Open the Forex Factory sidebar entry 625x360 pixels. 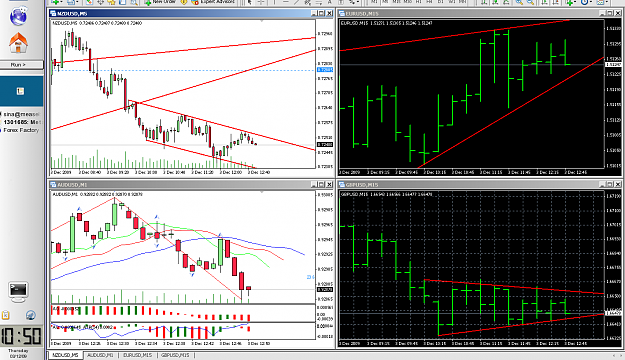coord(21,130)
